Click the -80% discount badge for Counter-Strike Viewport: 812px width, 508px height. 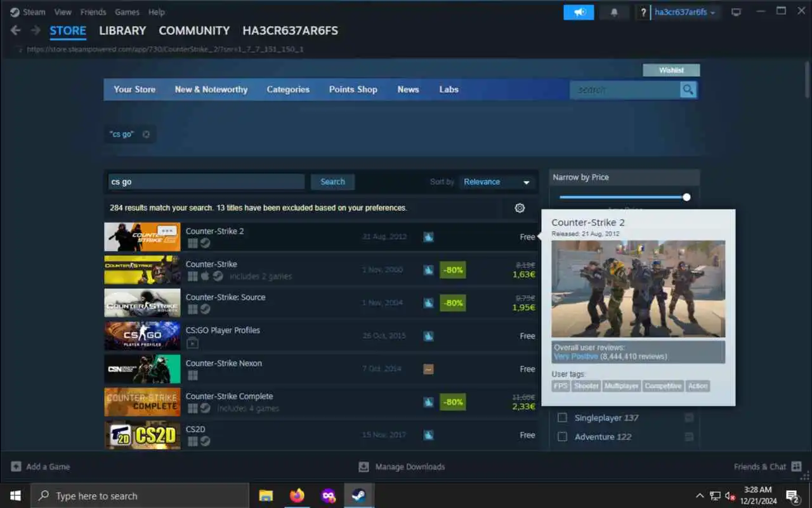[x=453, y=270]
